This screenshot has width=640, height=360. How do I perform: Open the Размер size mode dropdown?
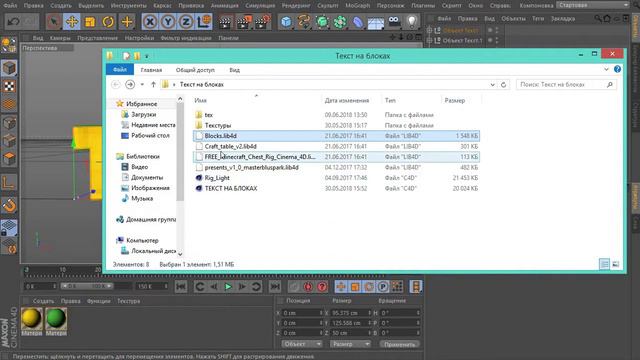(350, 344)
